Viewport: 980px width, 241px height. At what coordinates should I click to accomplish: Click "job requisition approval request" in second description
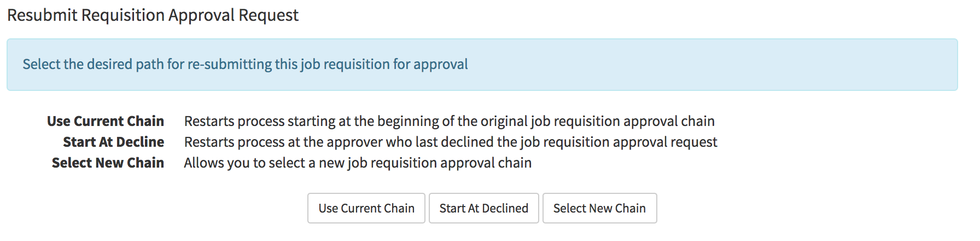619,142
